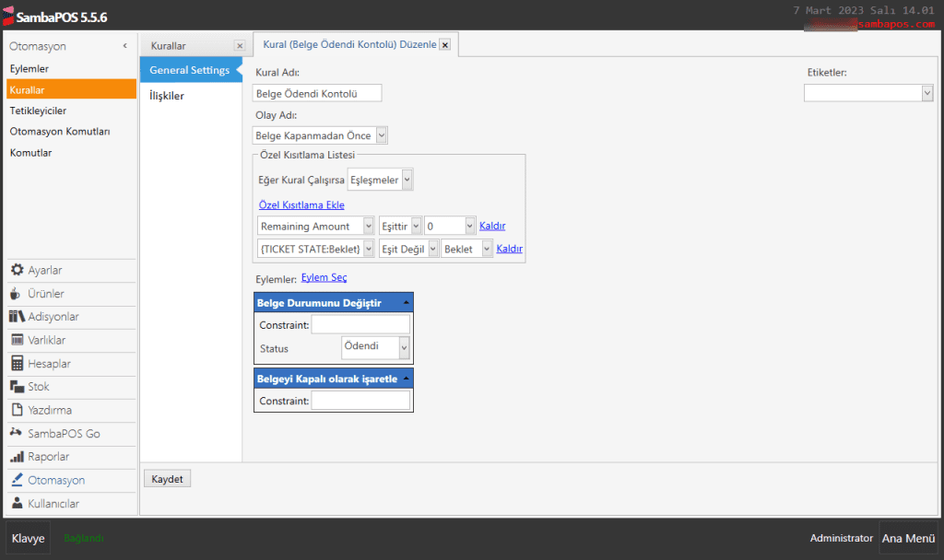Click the Stok truck icon

pos(17,387)
